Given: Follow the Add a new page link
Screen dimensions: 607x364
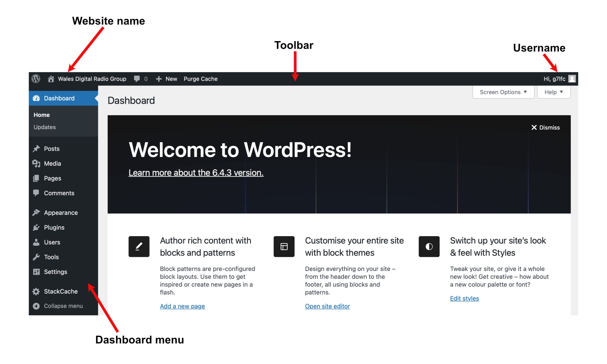Looking at the screenshot, I should [182, 306].
